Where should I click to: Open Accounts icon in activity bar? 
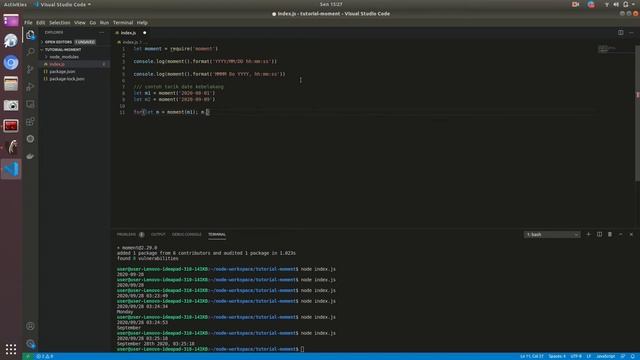coord(30,326)
